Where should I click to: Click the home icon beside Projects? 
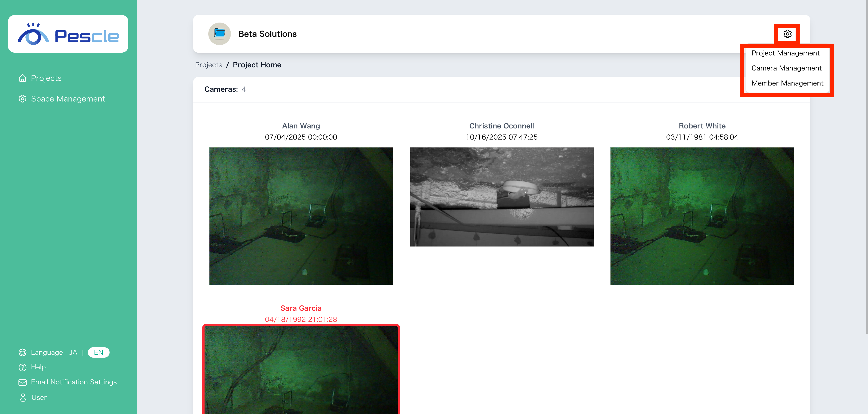coord(23,78)
